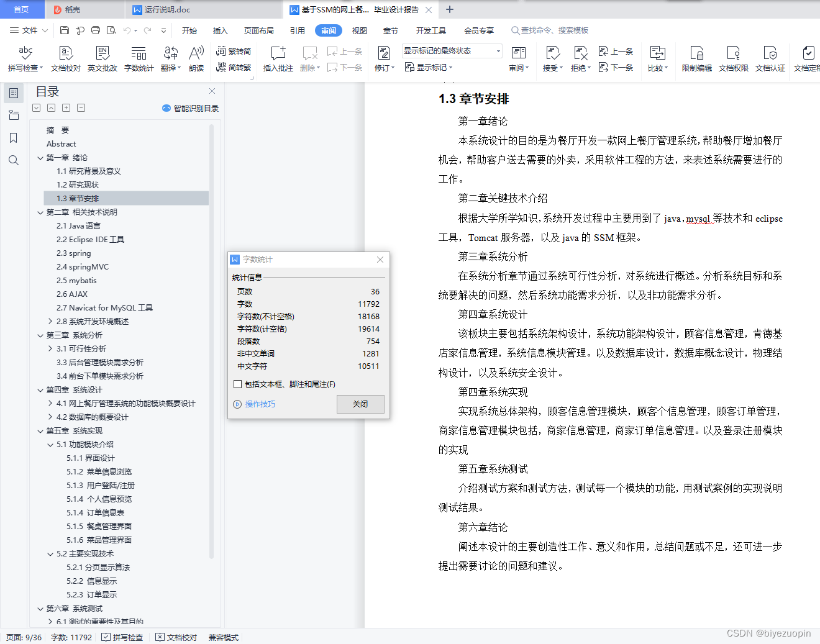The height and width of the screenshot is (644, 820).
Task: Select the Abstract outline entry
Action: tap(61, 144)
